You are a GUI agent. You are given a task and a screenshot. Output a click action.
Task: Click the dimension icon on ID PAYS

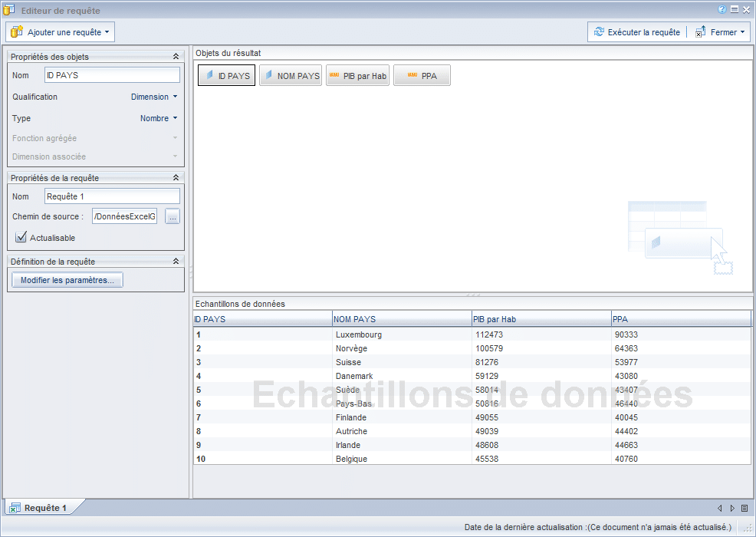(x=210, y=74)
